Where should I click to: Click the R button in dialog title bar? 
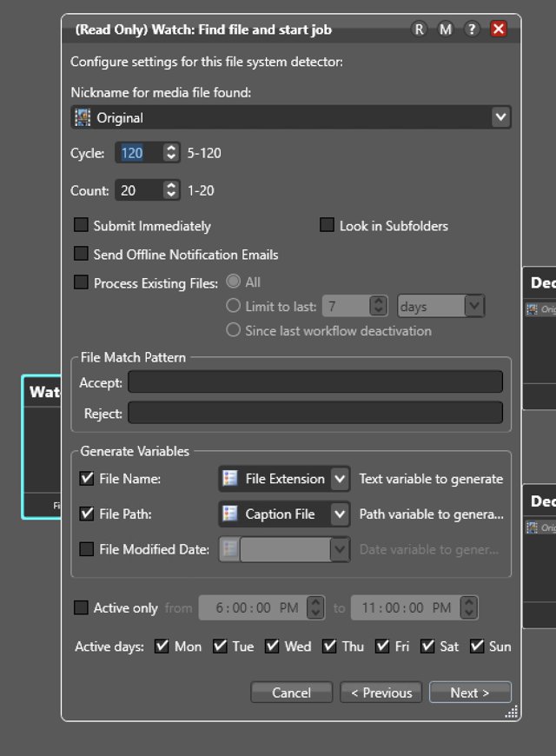click(x=419, y=30)
